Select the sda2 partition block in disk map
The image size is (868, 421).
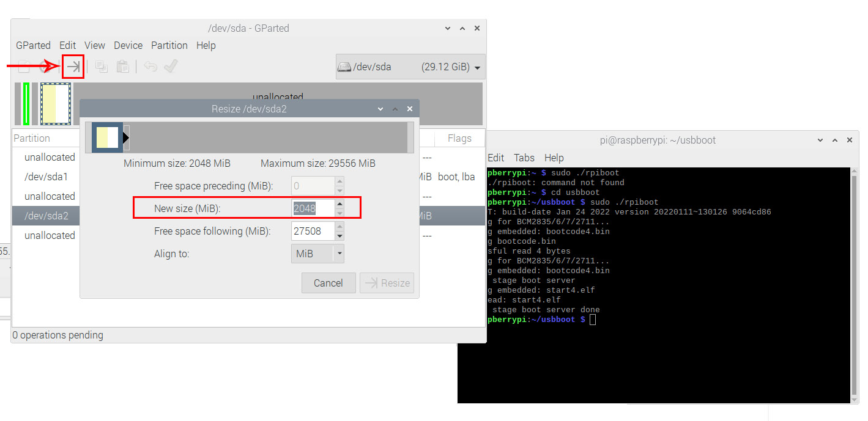(56, 104)
